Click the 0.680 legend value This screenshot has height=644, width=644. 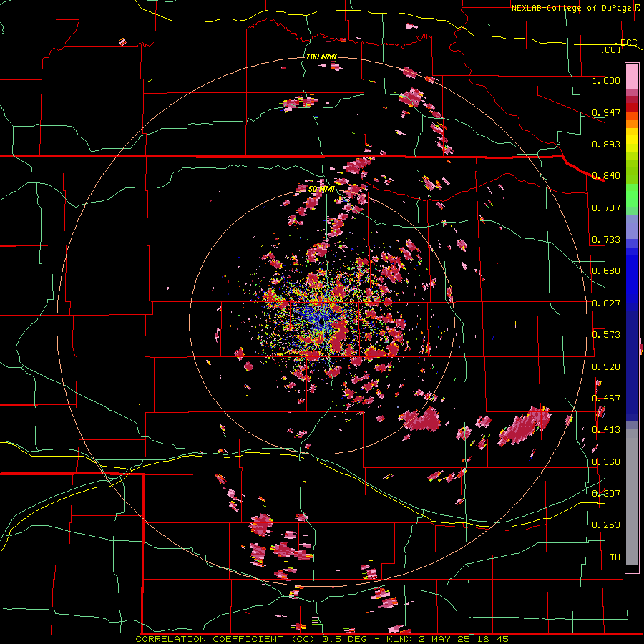[x=606, y=271]
